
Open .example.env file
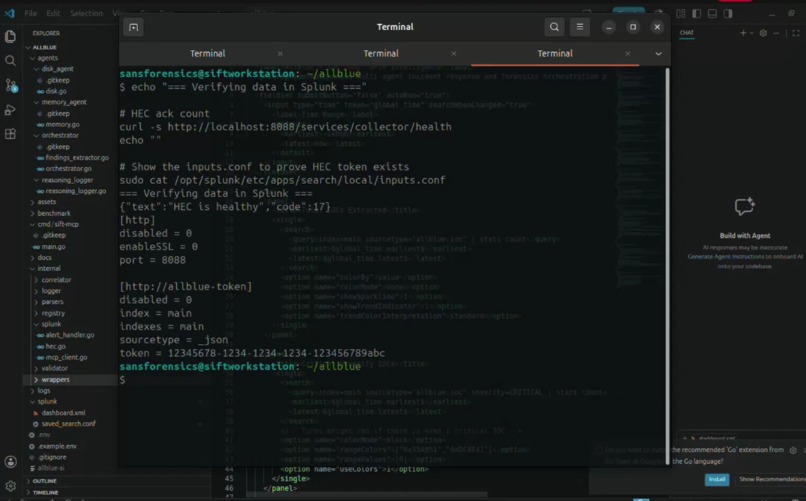click(57, 446)
